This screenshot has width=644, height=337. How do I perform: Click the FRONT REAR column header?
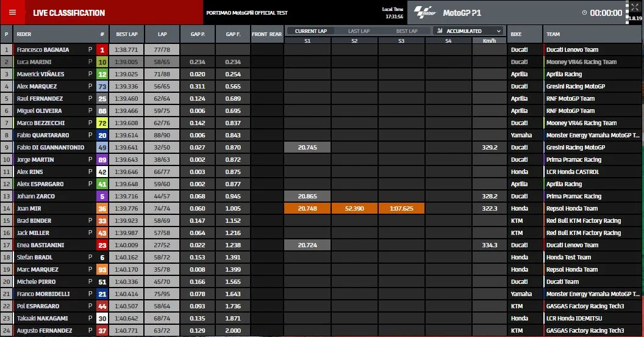pos(267,34)
